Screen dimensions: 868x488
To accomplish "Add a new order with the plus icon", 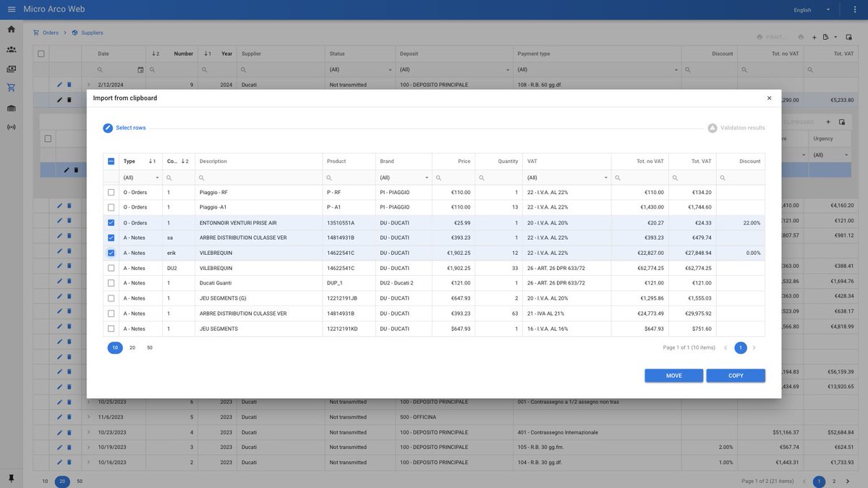I will tap(814, 37).
